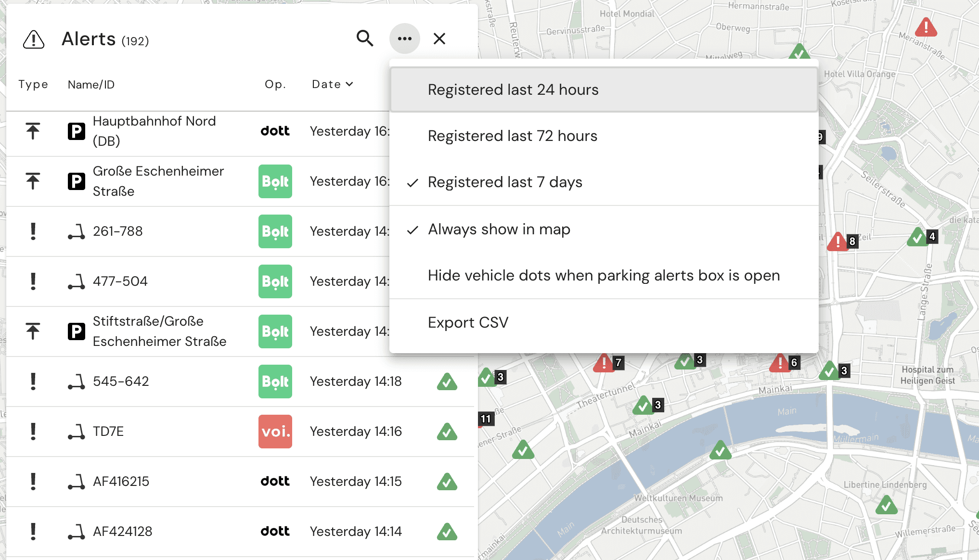
Task: Choose Registered last 24 hours
Action: pyautogui.click(x=513, y=90)
